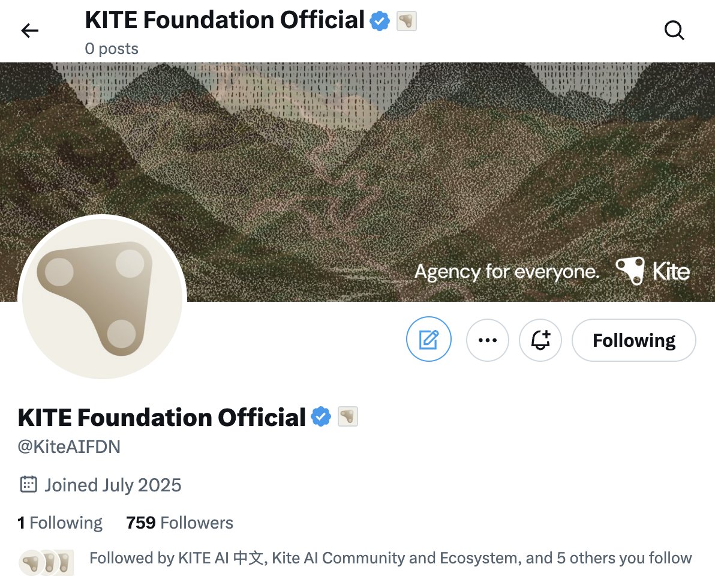Click the @KiteAIFDN handle
Viewport: 715px width, 588px height.
pos(69,447)
